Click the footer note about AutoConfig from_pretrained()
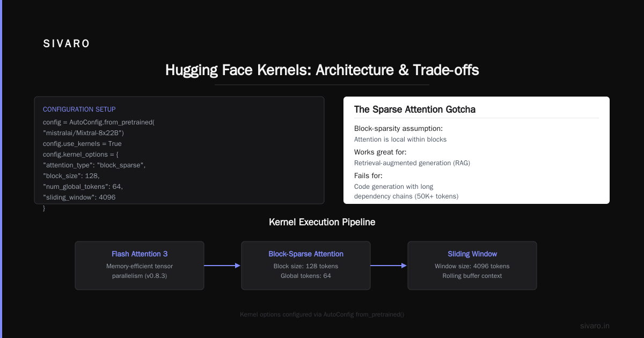Screen dimensions: 644x338 pyautogui.click(x=322, y=314)
